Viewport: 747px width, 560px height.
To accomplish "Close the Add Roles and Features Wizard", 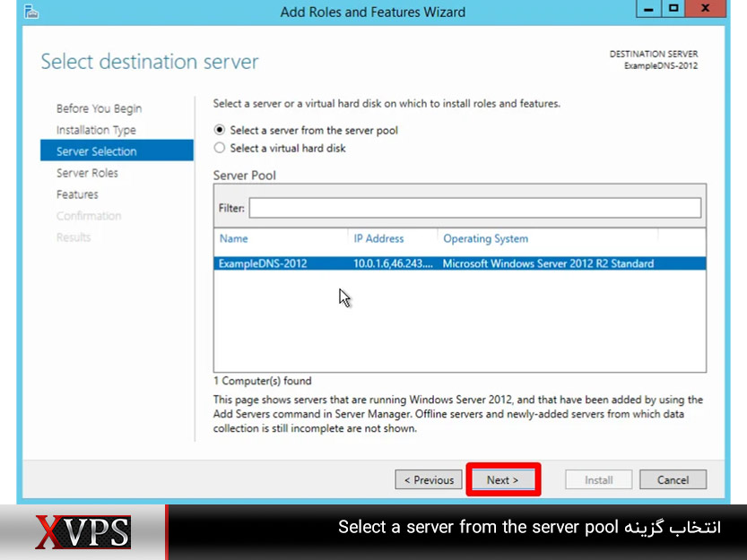I will (706, 9).
